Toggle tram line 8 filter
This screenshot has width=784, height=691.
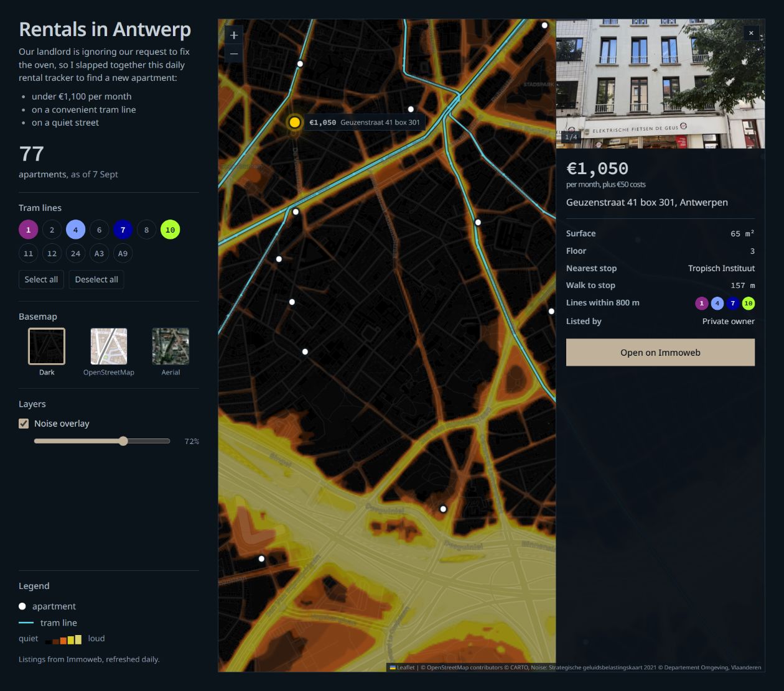point(146,230)
